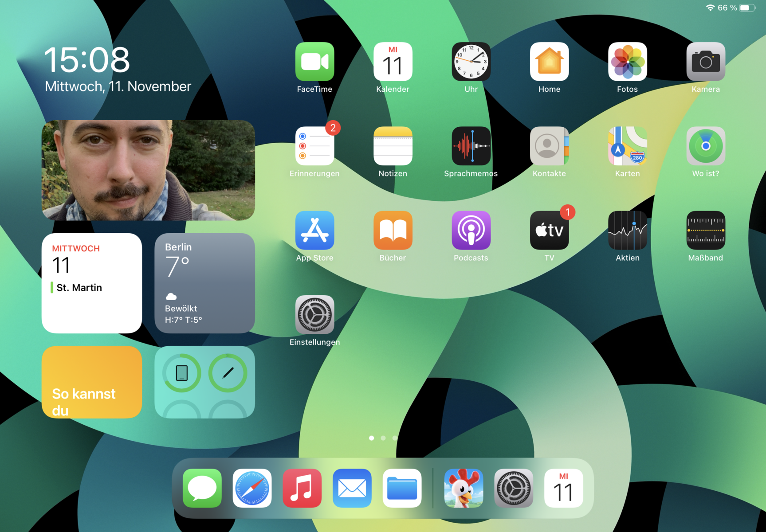
Task: Open the App Store
Action: [314, 230]
